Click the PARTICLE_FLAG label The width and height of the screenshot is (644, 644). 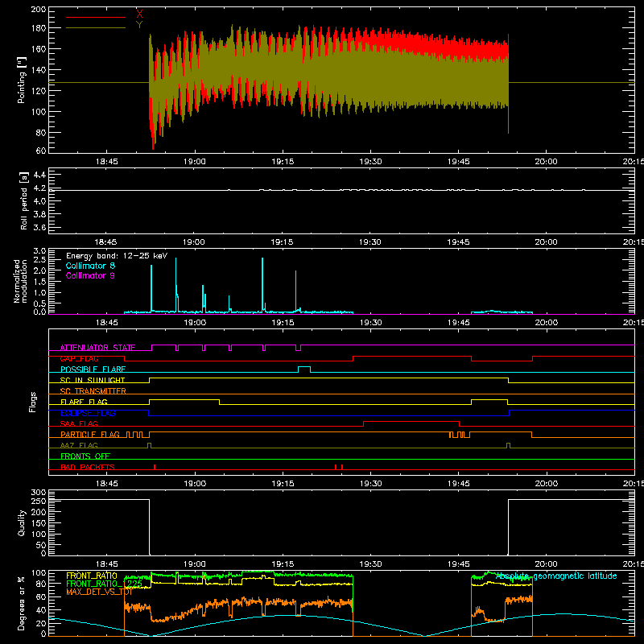click(90, 435)
